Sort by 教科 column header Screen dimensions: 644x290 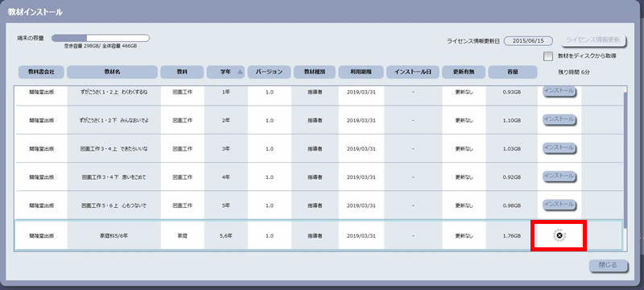pyautogui.click(x=182, y=72)
